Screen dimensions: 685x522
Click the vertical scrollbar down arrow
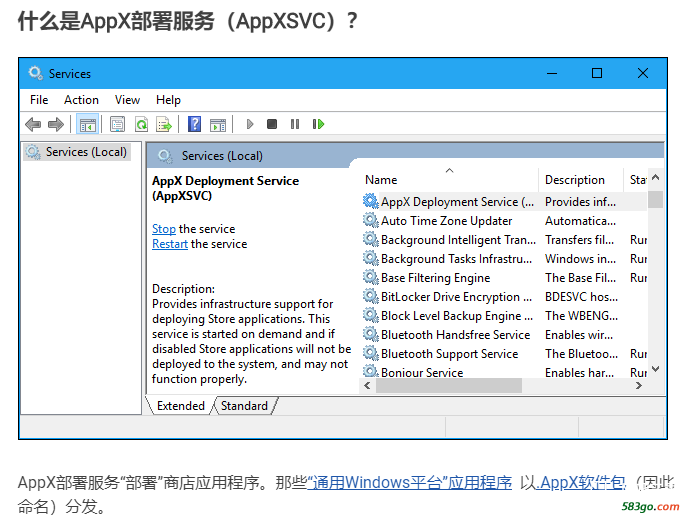[x=655, y=369]
